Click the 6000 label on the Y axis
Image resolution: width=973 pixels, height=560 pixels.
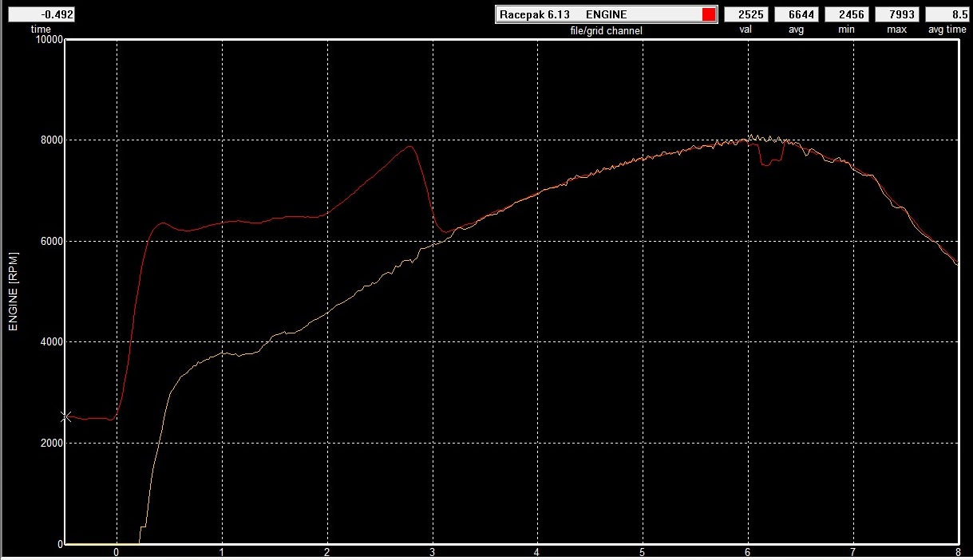(52, 241)
